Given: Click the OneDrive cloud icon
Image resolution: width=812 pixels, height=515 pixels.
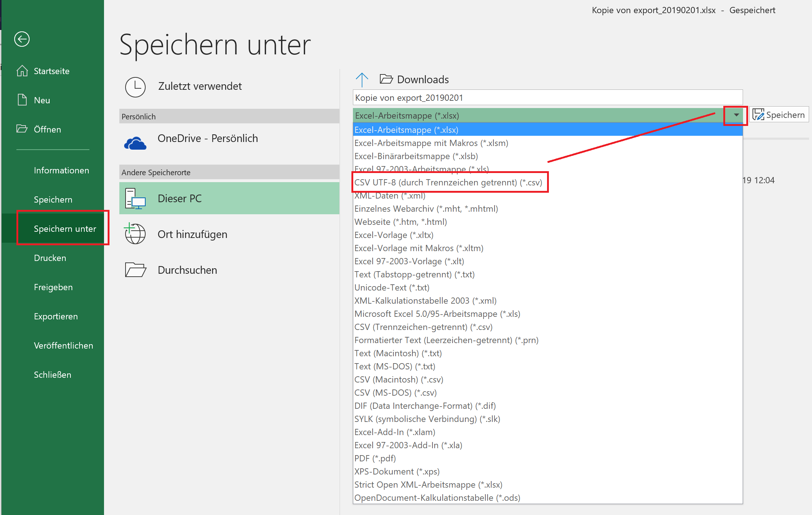Looking at the screenshot, I should click(135, 143).
